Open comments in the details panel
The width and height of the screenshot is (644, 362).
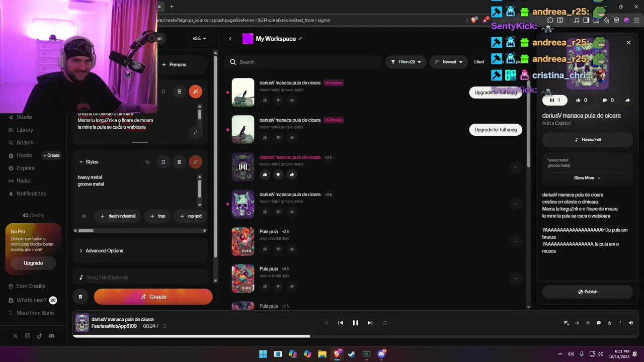point(608,100)
